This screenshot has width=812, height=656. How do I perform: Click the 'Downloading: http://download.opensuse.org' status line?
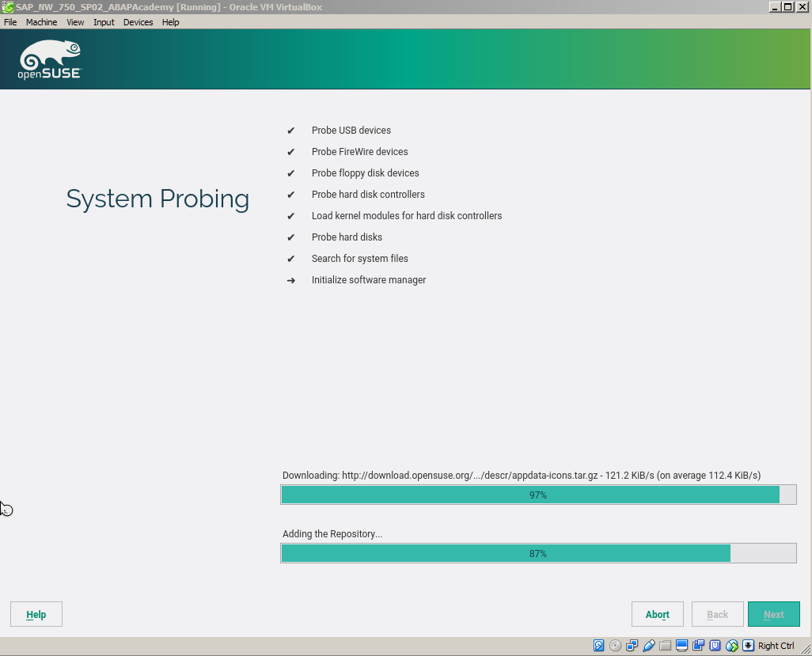[x=522, y=476]
